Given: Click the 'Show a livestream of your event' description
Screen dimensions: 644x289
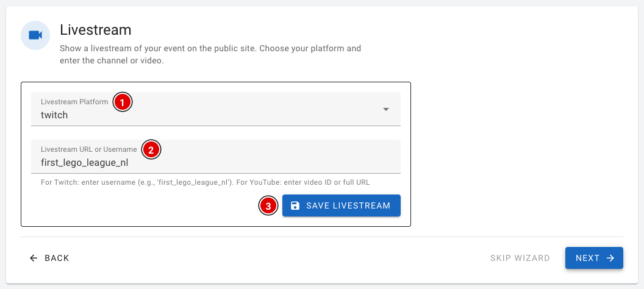Looking at the screenshot, I should (210, 55).
